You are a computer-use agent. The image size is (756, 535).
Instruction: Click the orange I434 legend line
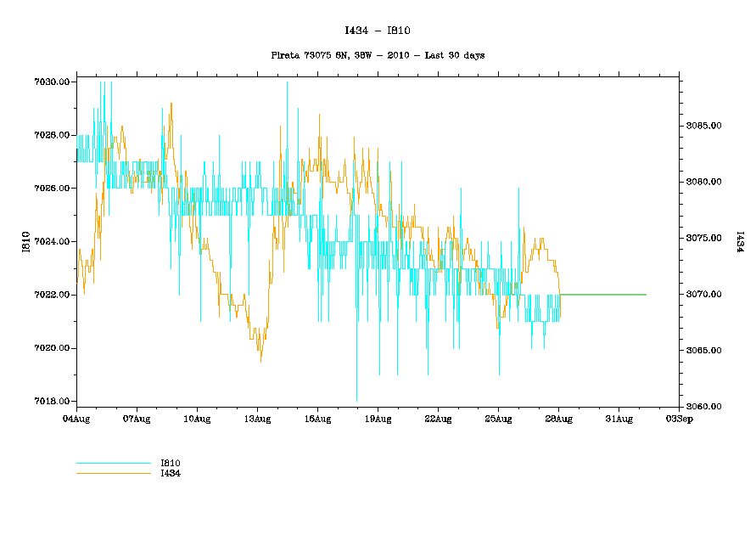pos(113,473)
